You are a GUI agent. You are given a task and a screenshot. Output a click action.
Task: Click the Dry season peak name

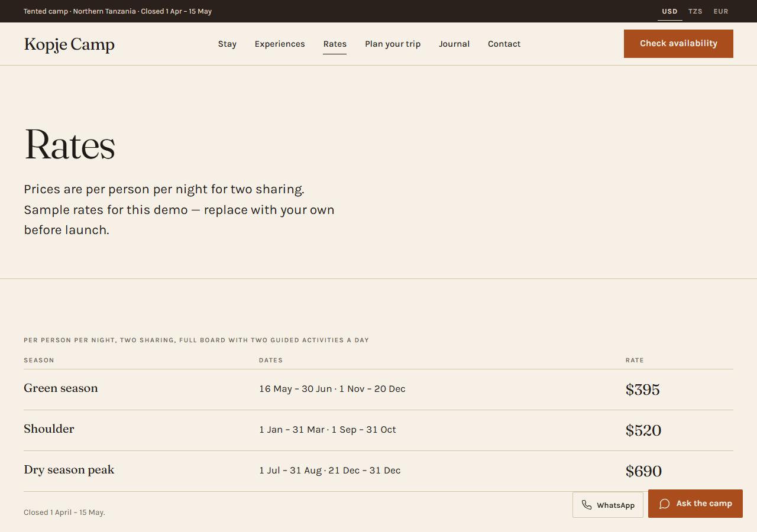click(69, 470)
